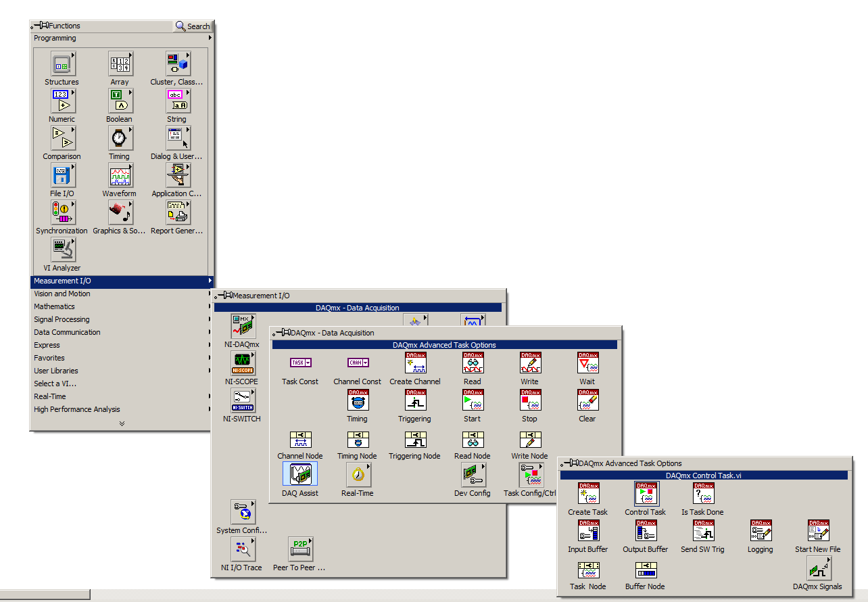Open the Report Generation palette

click(178, 212)
